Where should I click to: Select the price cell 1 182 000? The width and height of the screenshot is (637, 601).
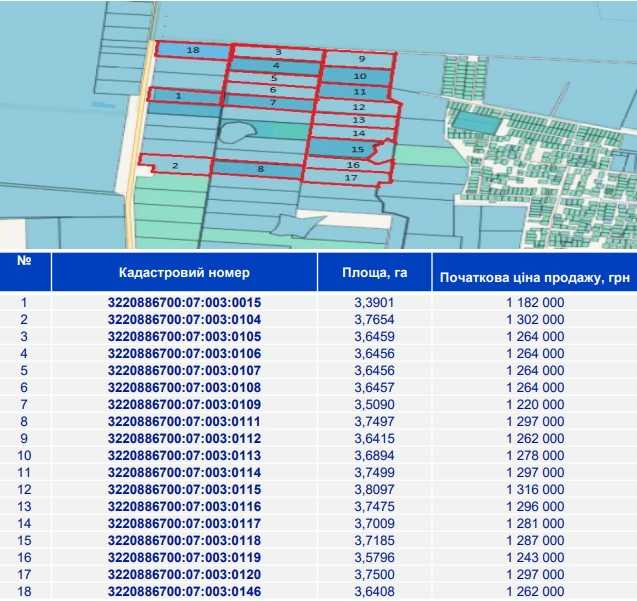coord(534,302)
